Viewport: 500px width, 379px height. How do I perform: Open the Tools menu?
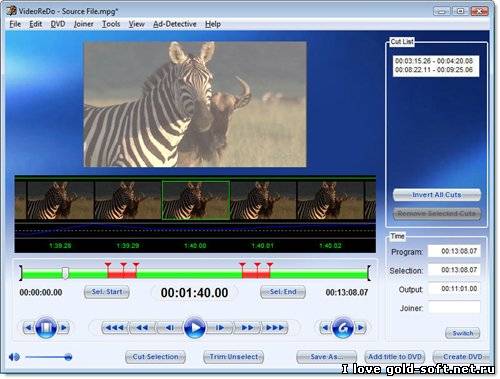point(111,24)
